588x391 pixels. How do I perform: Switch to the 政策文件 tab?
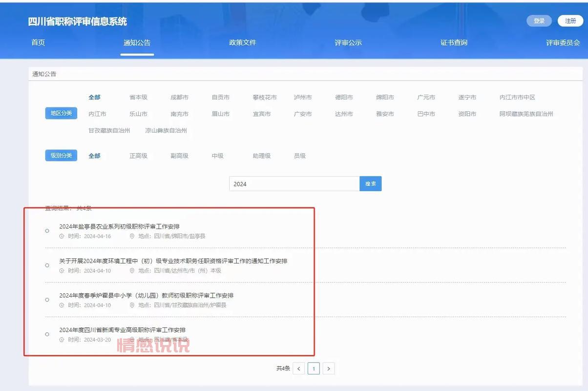[x=243, y=43]
